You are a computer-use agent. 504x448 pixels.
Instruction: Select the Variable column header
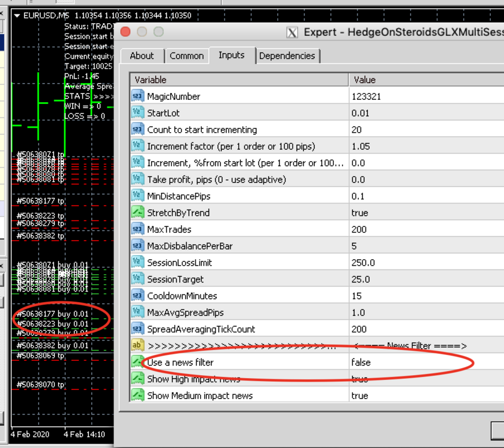(239, 80)
